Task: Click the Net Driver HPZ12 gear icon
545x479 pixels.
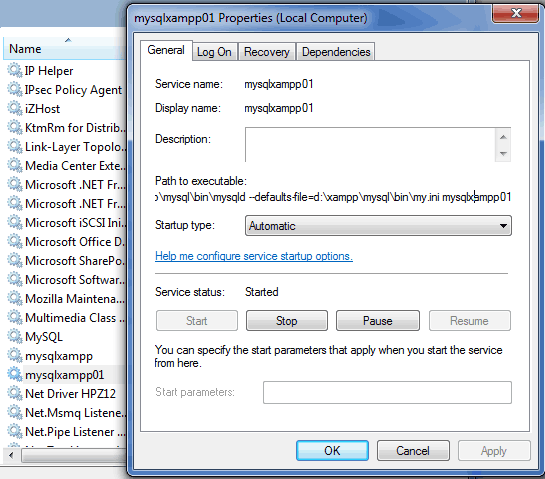Action: coord(15,393)
